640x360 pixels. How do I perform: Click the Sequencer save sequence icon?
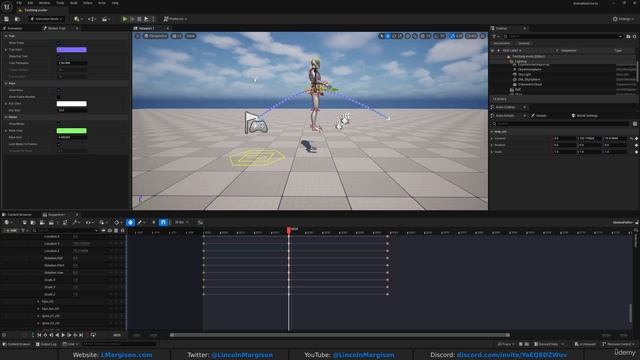click(24, 222)
